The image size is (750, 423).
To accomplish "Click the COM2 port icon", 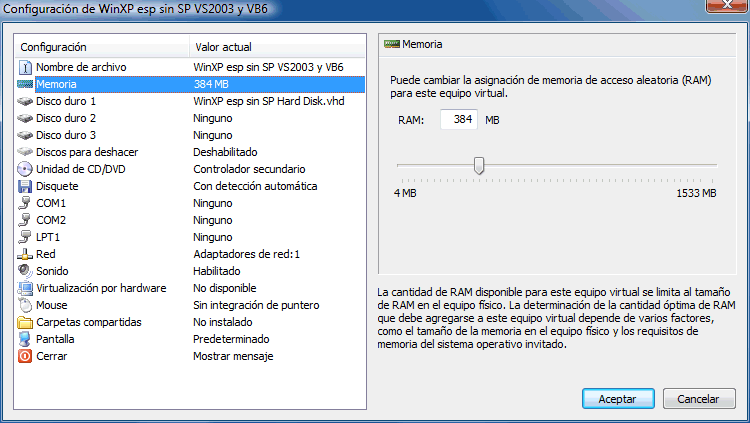I will (25, 220).
